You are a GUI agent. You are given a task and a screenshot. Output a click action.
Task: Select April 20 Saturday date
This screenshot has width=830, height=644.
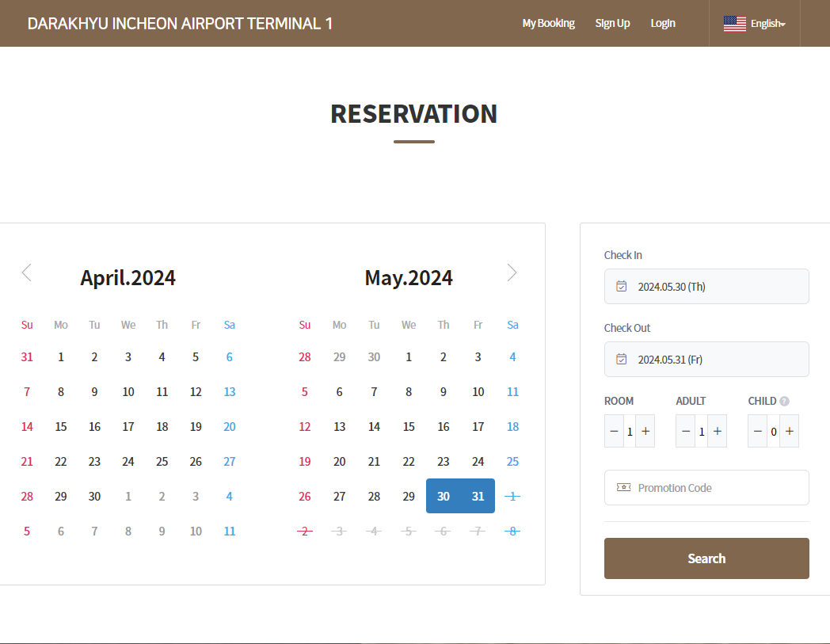(229, 427)
